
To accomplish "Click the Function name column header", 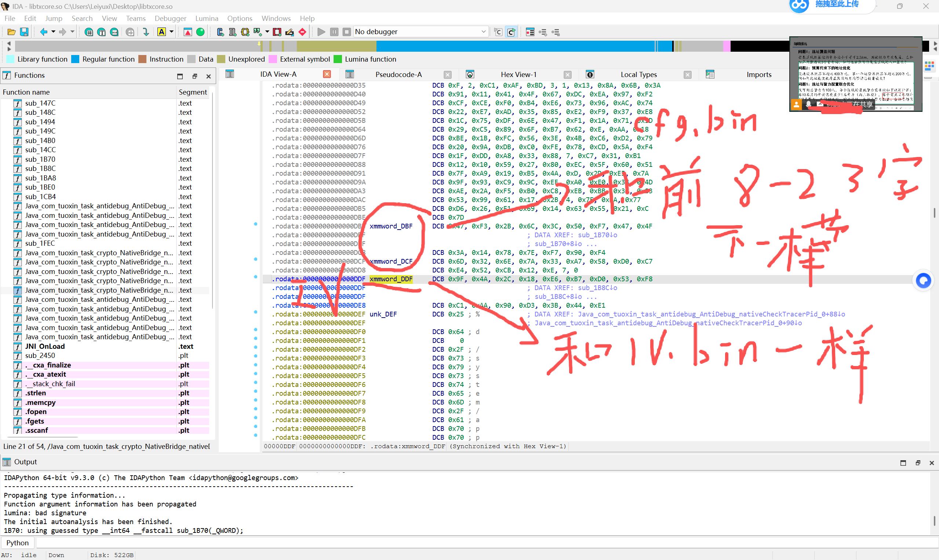I will click(89, 92).
